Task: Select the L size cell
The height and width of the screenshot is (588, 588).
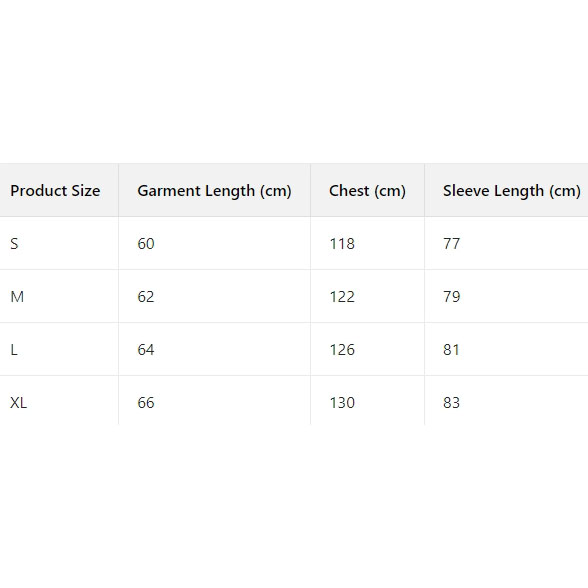Action: [14, 350]
